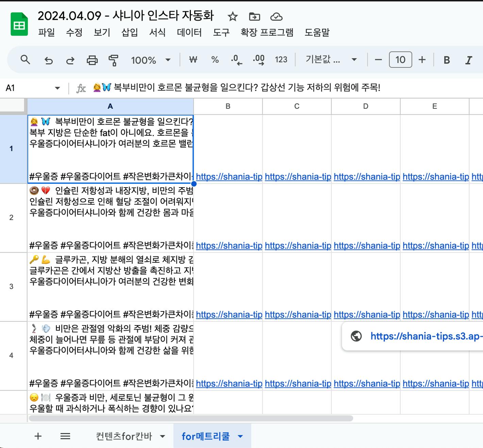The width and height of the screenshot is (483, 448).
Task: Decrease font size minus button
Action: pos(378,60)
